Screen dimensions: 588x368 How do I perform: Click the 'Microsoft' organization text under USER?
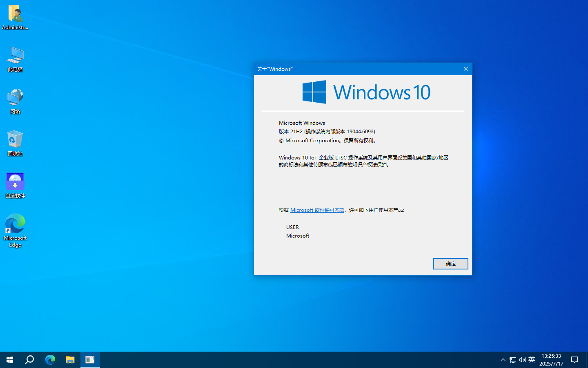coord(298,236)
